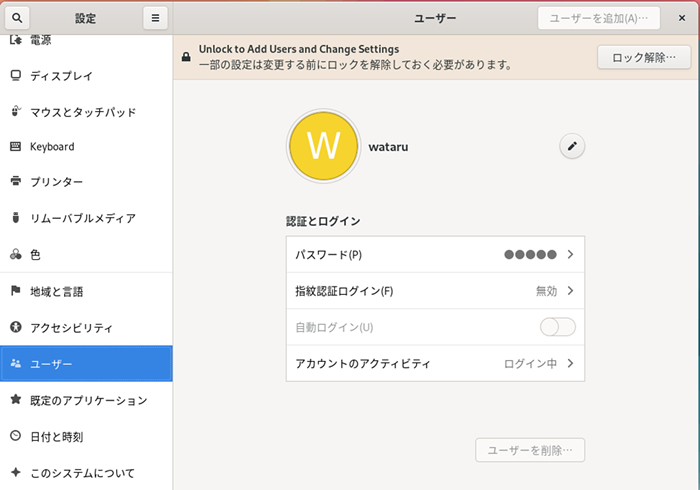The height and width of the screenshot is (490, 700).
Task: Expand the アカウントのアクティビティ row chevron
Action: pyautogui.click(x=570, y=363)
